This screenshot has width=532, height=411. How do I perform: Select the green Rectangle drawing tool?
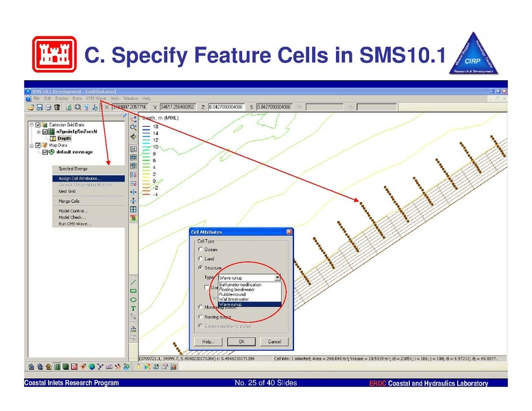[133, 291]
